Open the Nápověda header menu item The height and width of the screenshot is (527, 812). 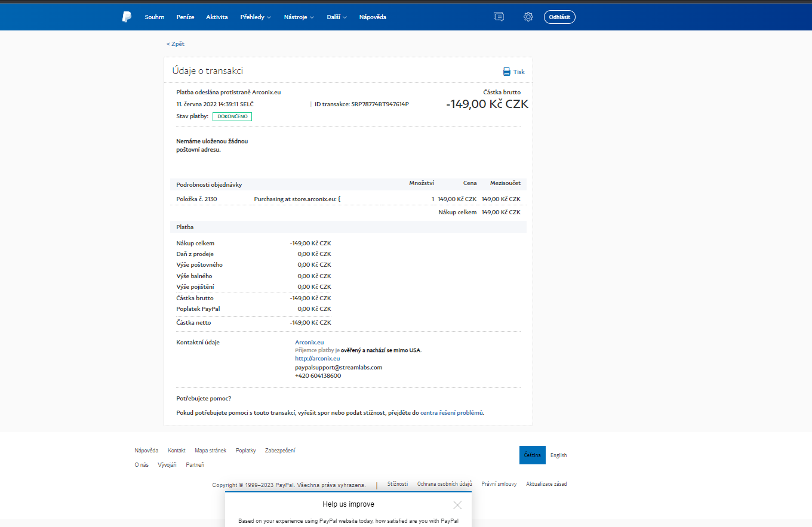(x=373, y=17)
